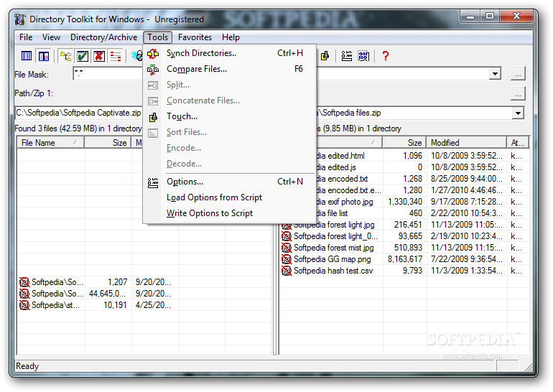Expand the Softpedia files.zip path dropdown

tap(518, 113)
